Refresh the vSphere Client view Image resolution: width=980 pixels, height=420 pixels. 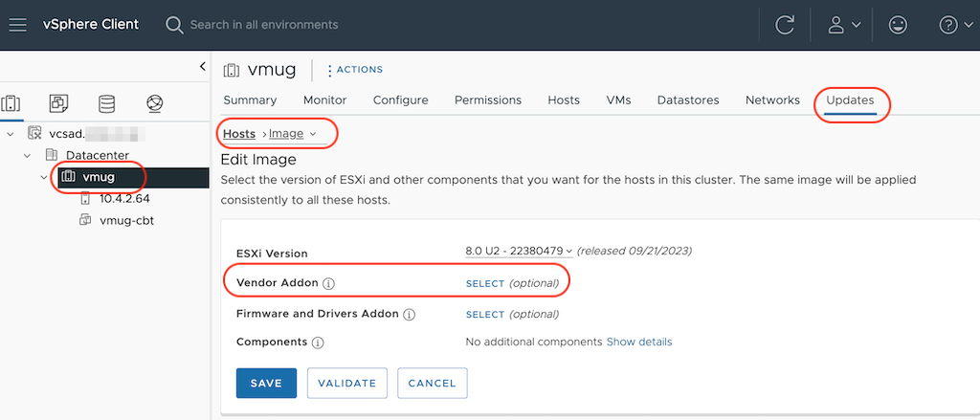(x=785, y=25)
